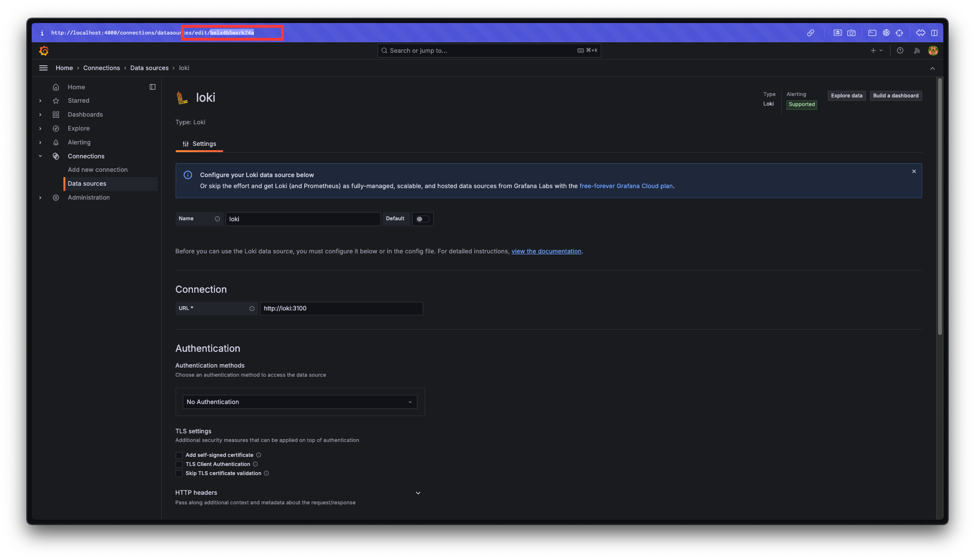Open the hamburger navigation menu
The height and width of the screenshot is (560, 975).
tap(43, 68)
